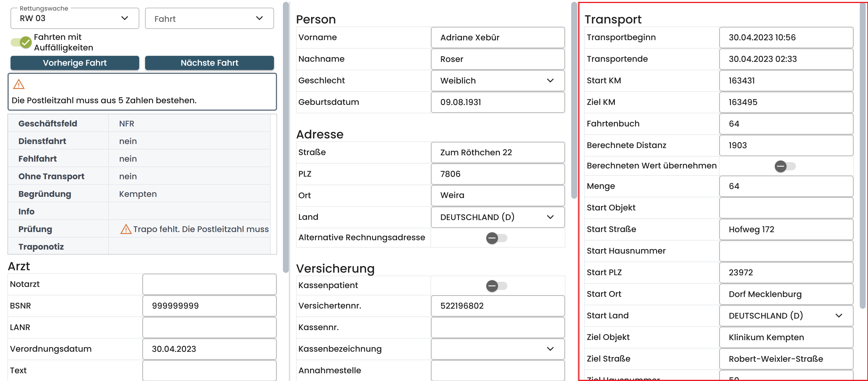Disable Fahrten mit Auffälligkeiten toggle
Viewport: 868px width, 381px height.
tap(21, 42)
